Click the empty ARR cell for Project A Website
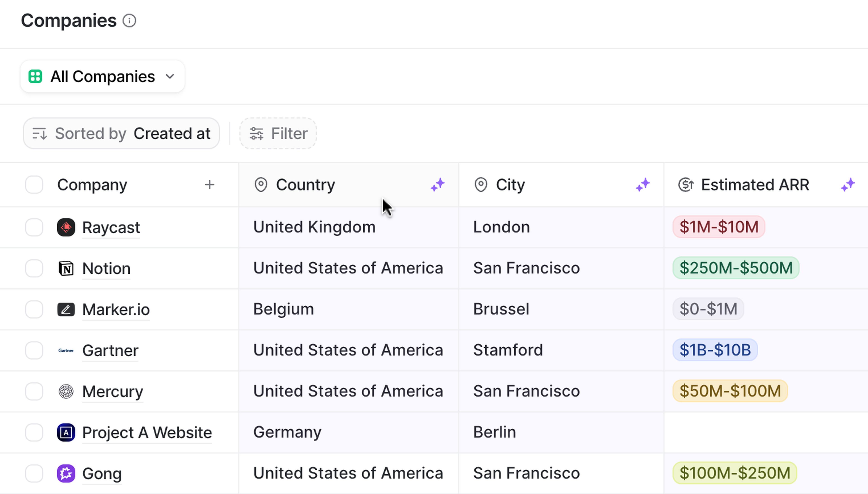This screenshot has height=494, width=868. pyautogui.click(x=765, y=432)
